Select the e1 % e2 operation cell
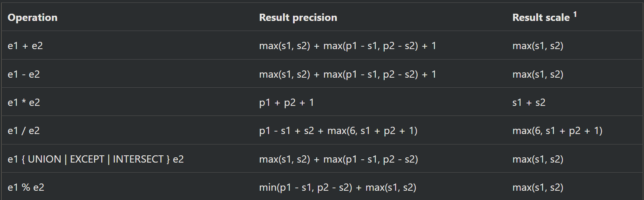The image size is (644, 200). [x=26, y=188]
